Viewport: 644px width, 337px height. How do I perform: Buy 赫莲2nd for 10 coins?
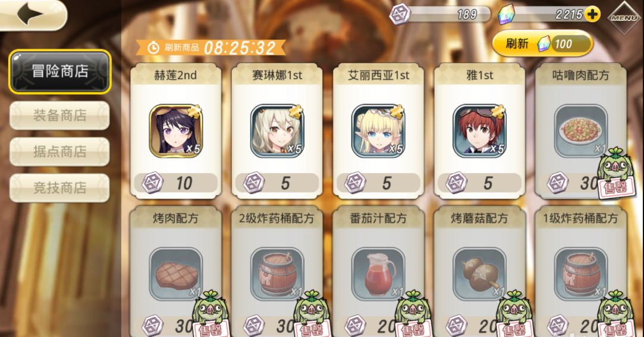point(176,183)
